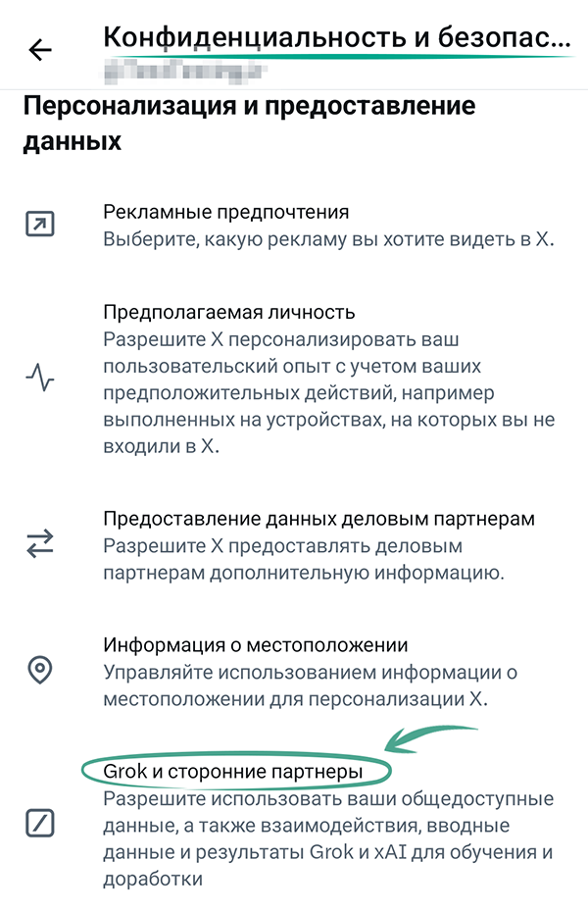588x911 pixels.
Task: Click the swap-arrows data sharing icon
Action: tap(40, 544)
